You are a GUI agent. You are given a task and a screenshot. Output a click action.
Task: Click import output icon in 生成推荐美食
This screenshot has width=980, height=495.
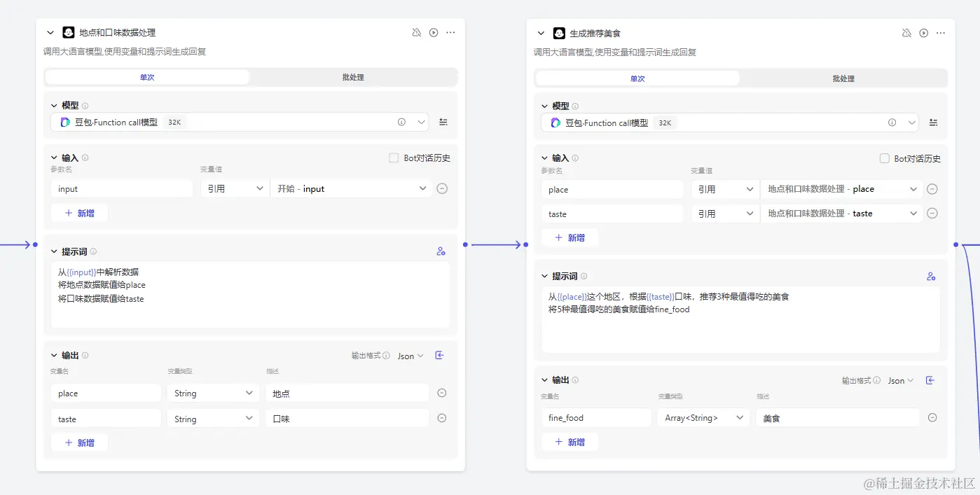930,381
